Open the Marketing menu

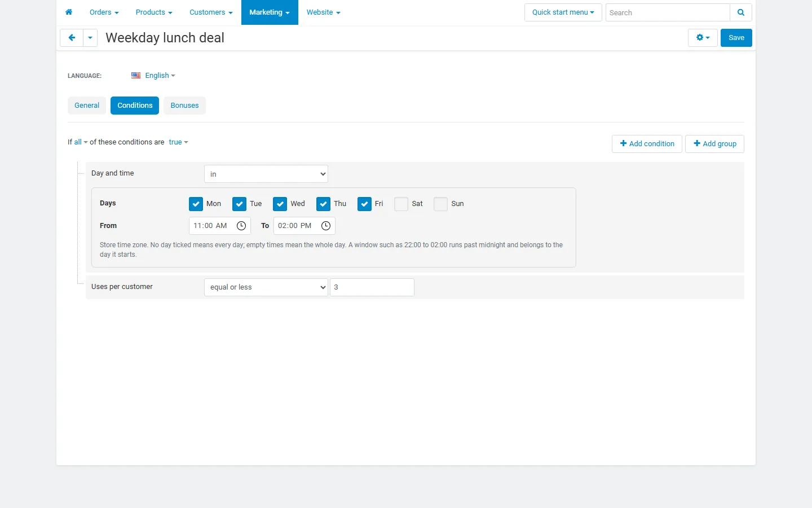pos(270,12)
